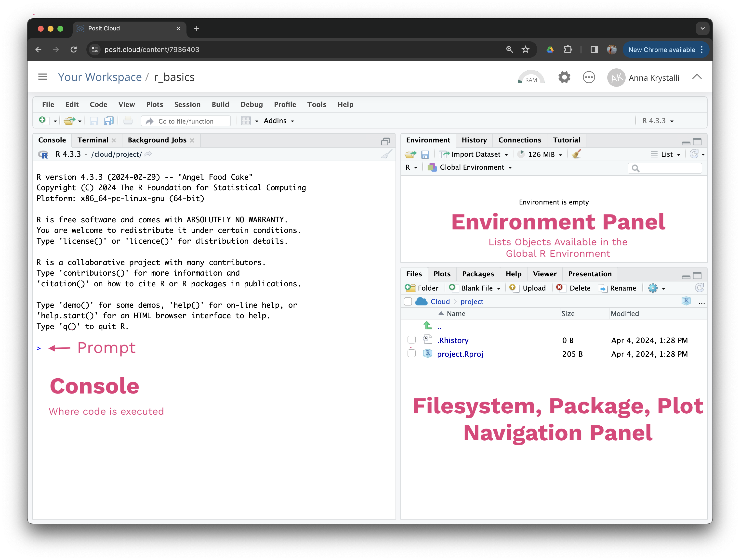This screenshot has height=560, width=740.
Task: Click the clear console broom icon
Action: [x=386, y=154]
